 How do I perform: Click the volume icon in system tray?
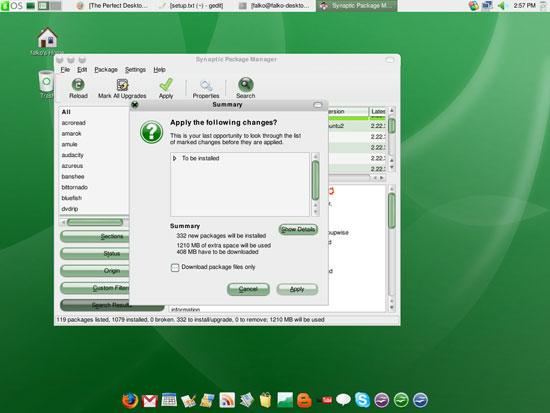[x=503, y=6]
